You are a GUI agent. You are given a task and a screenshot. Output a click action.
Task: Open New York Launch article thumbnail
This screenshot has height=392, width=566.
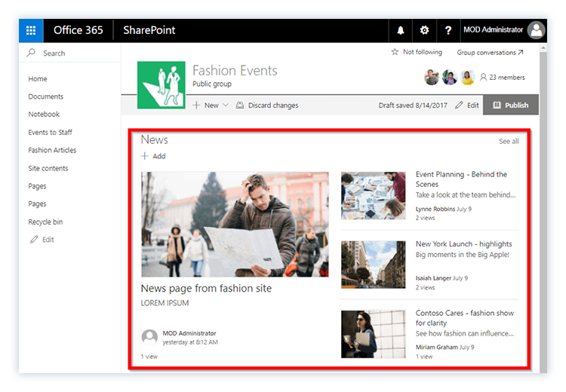374,265
